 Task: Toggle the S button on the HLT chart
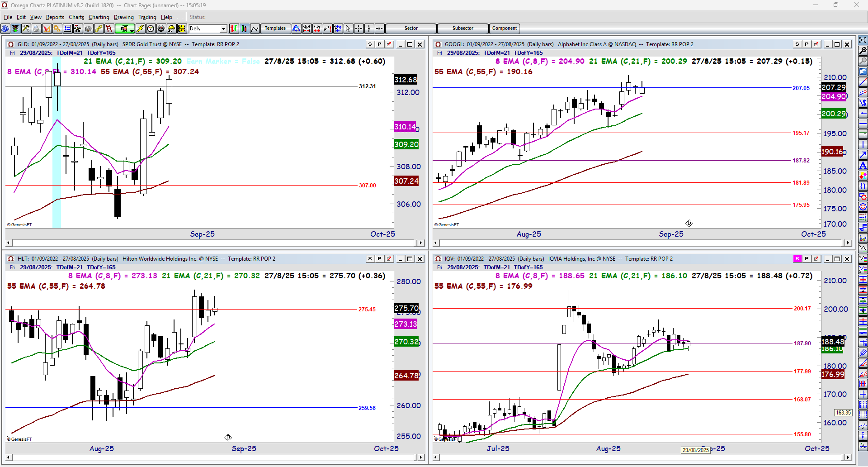pos(370,259)
